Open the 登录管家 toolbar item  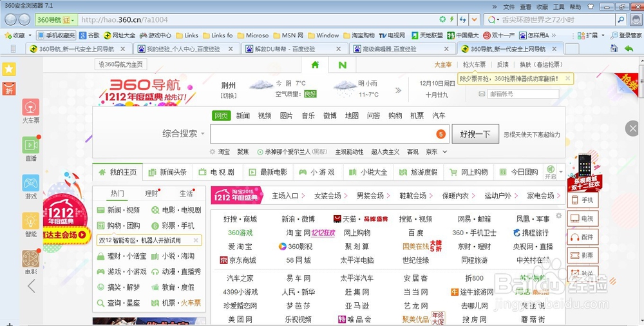[626, 35]
